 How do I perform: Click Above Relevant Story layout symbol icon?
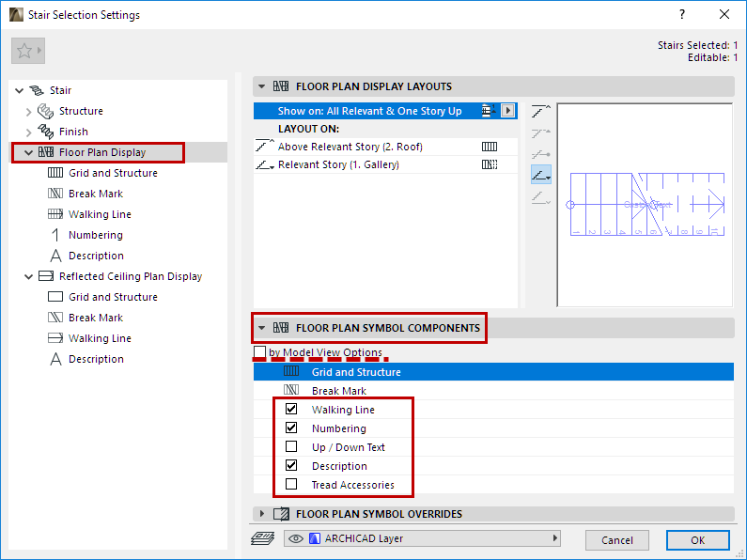click(x=490, y=147)
